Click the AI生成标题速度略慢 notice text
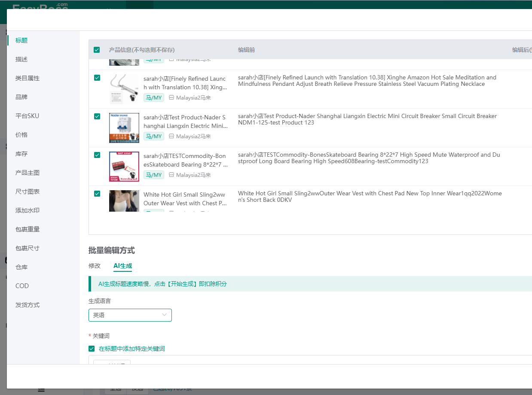The image size is (532, 395). [x=162, y=284]
